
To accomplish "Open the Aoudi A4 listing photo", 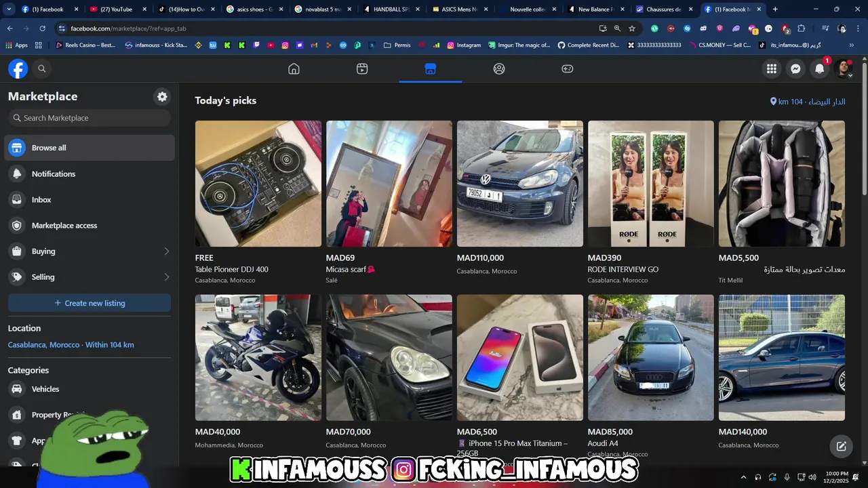I will click(651, 357).
